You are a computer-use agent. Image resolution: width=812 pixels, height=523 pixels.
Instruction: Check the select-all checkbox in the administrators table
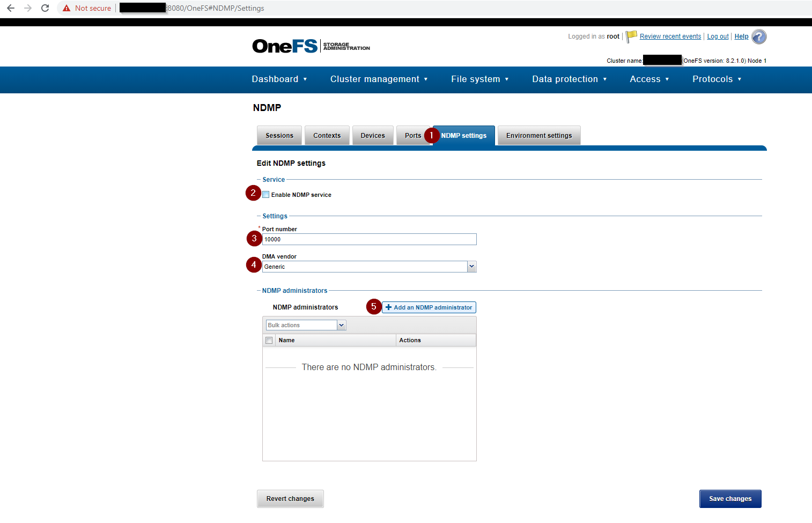point(269,340)
